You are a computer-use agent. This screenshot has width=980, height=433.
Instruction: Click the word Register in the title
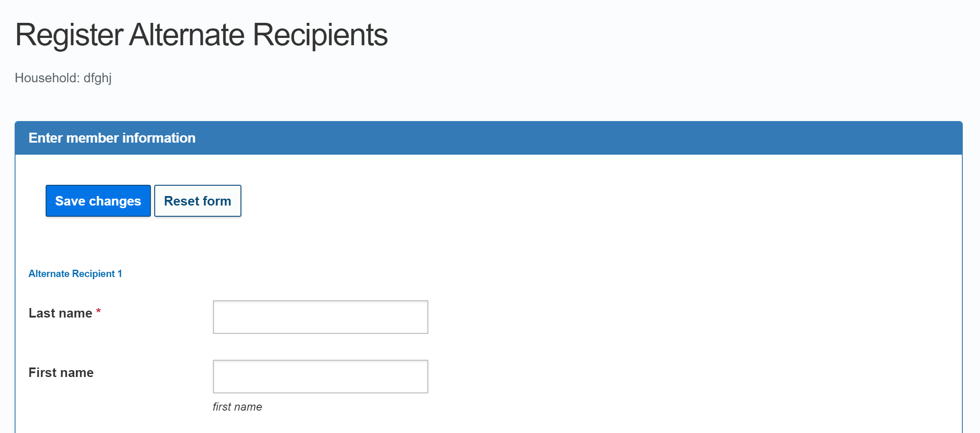pos(69,35)
